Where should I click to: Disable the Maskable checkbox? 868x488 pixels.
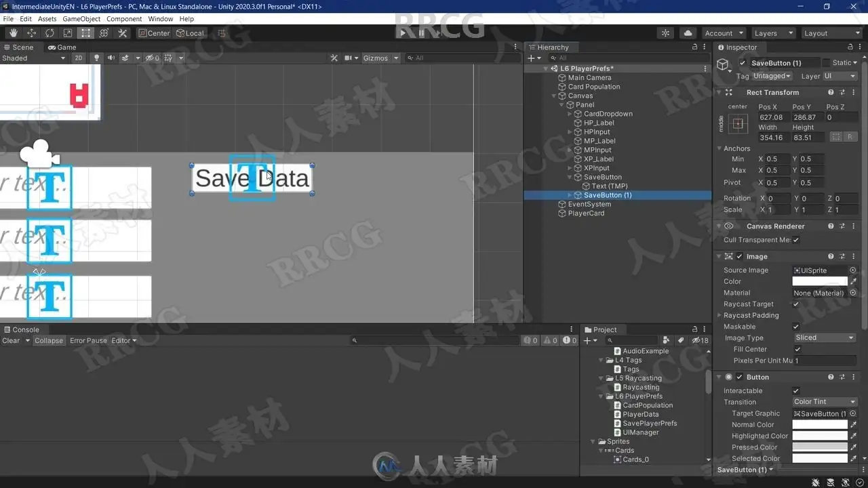click(x=796, y=327)
